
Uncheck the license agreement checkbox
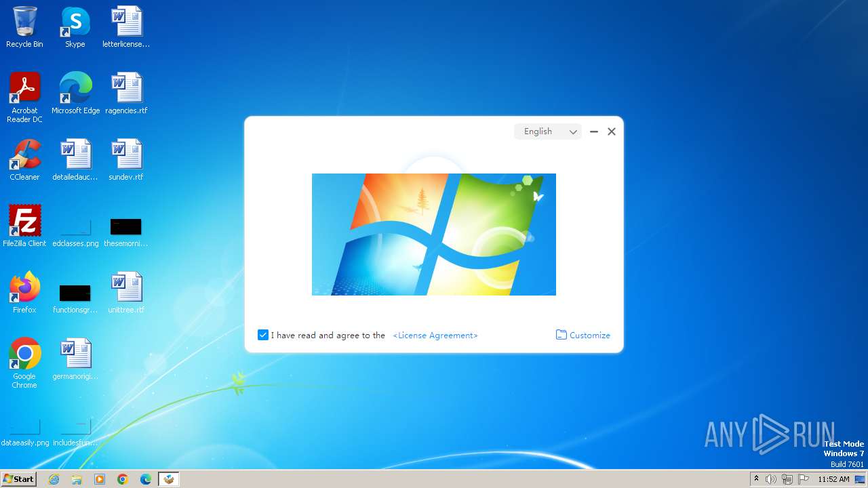click(263, 335)
